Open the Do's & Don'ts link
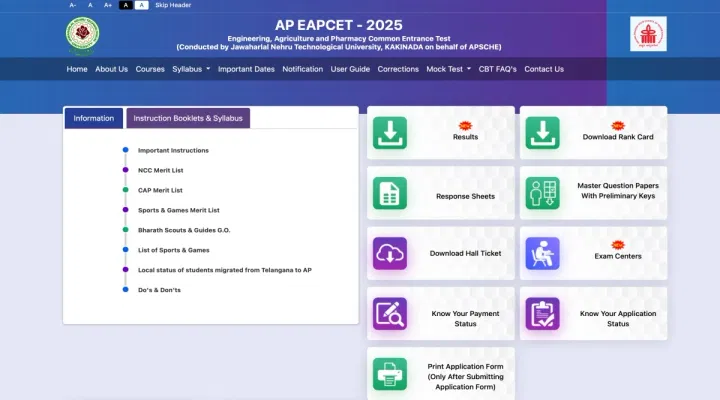Screen dimensions: 720x400 [159, 290]
